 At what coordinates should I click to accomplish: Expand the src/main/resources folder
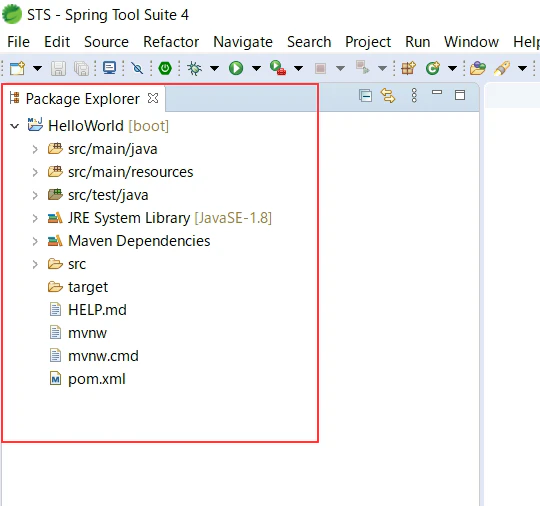coord(35,172)
